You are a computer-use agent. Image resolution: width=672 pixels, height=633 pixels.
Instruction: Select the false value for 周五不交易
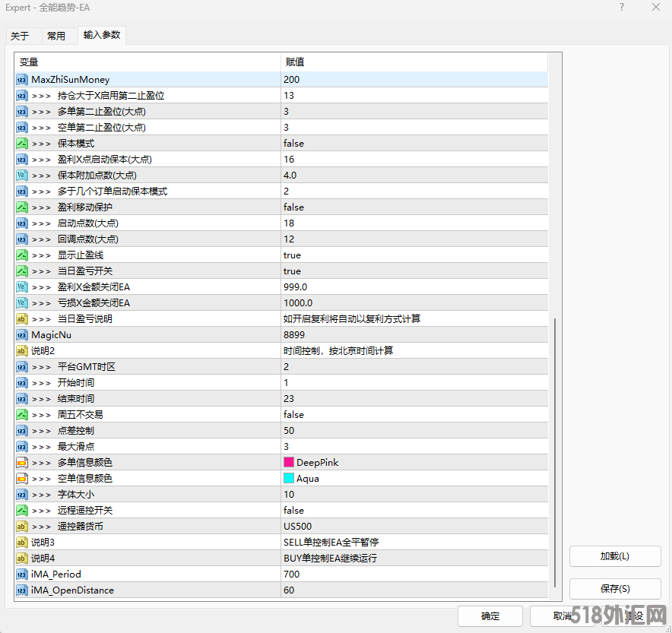click(293, 415)
